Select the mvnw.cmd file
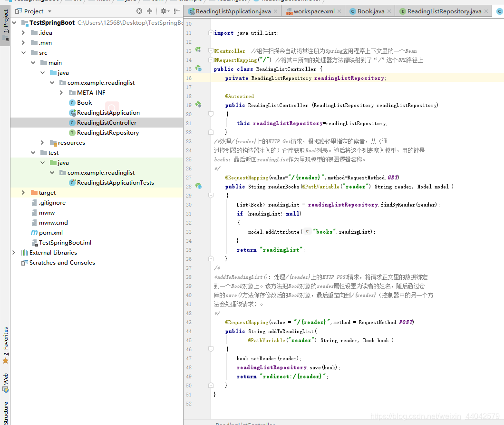This screenshot has width=504, height=425. 53,222
